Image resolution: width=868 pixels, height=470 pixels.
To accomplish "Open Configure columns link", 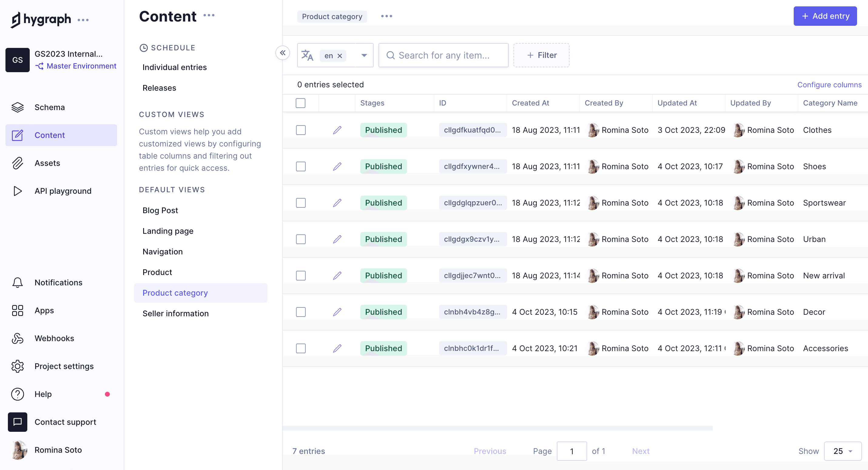I will point(829,85).
